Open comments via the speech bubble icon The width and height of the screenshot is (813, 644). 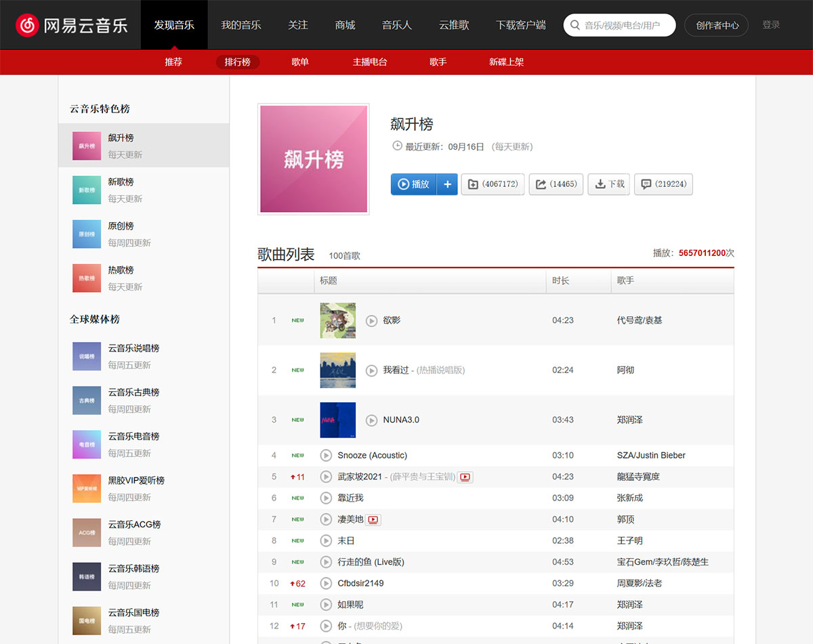(x=663, y=184)
